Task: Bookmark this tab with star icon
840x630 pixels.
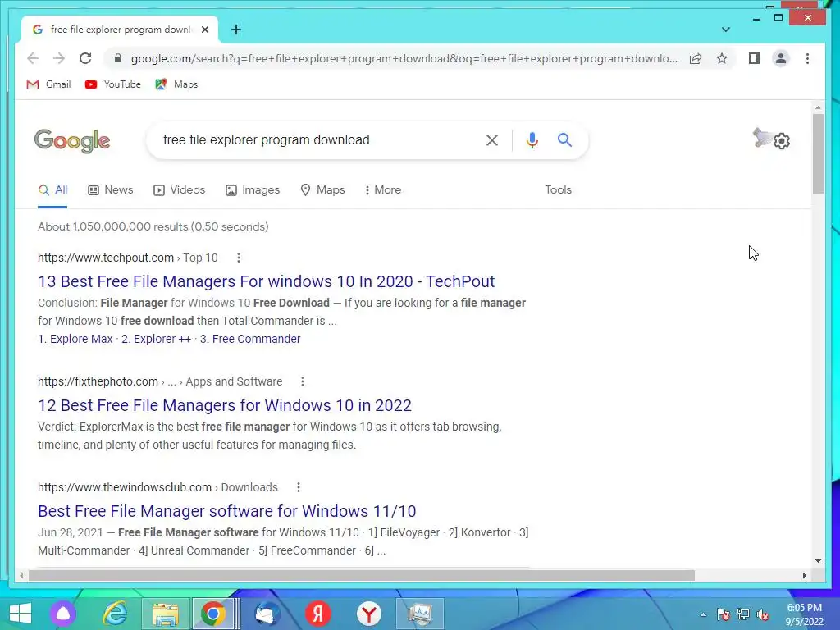Action: click(x=722, y=58)
